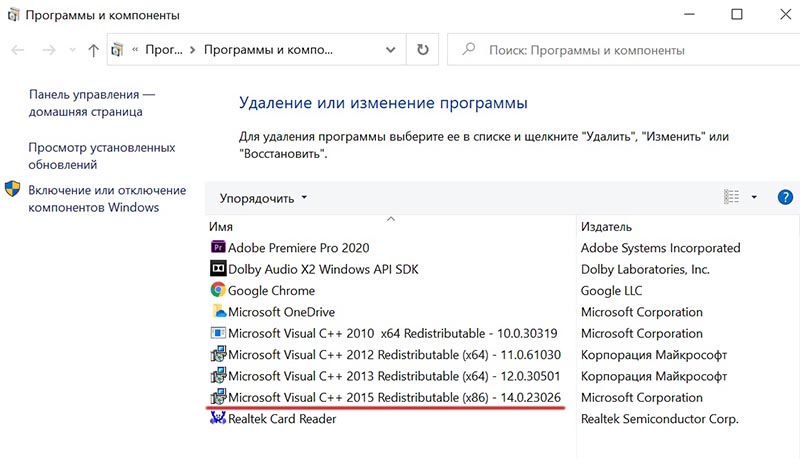Refresh the programs list
800x459 pixels.
422,49
